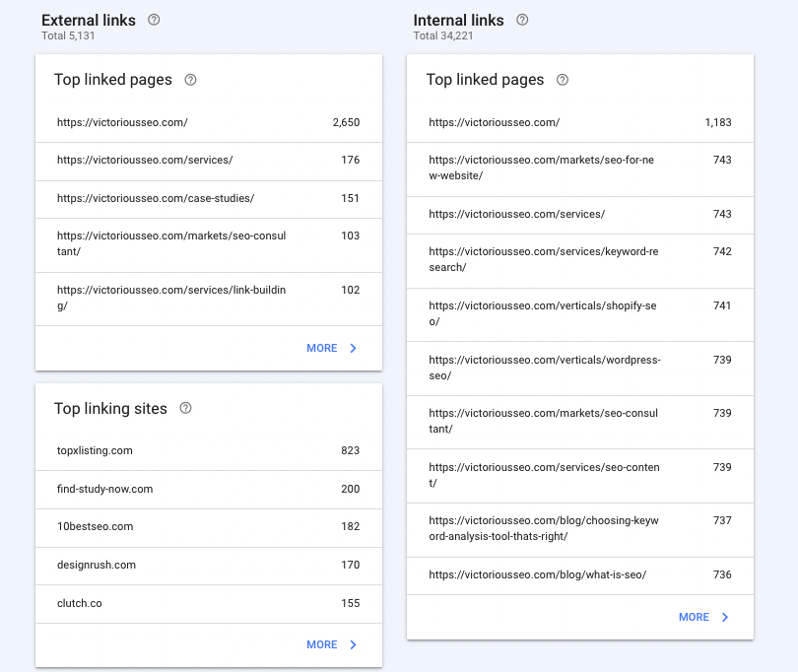798x672 pixels.
Task: Open the clutch.co linking site row
Action: tap(209, 604)
